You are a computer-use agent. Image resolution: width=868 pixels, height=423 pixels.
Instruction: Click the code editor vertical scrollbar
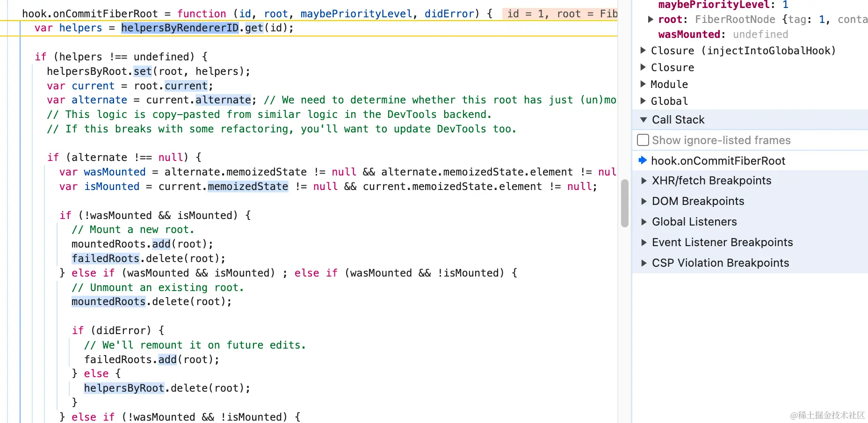(624, 204)
